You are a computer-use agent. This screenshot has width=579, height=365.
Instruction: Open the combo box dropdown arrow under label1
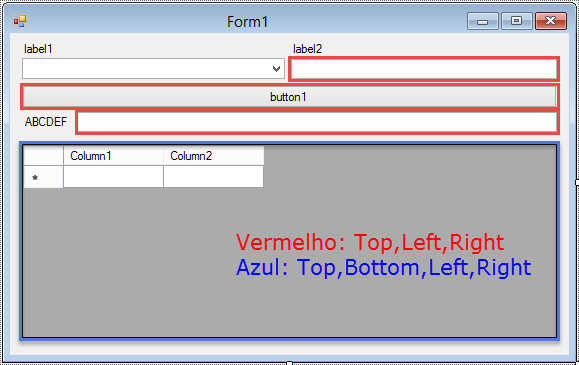(276, 69)
